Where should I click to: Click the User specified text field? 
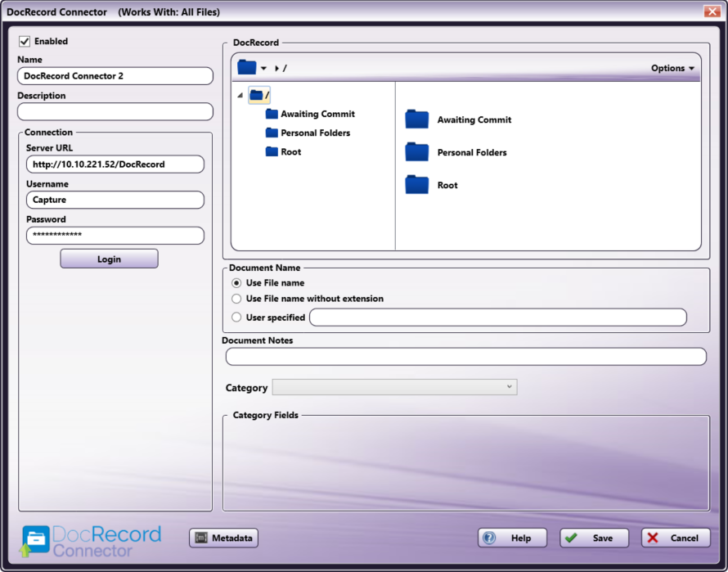point(497,318)
